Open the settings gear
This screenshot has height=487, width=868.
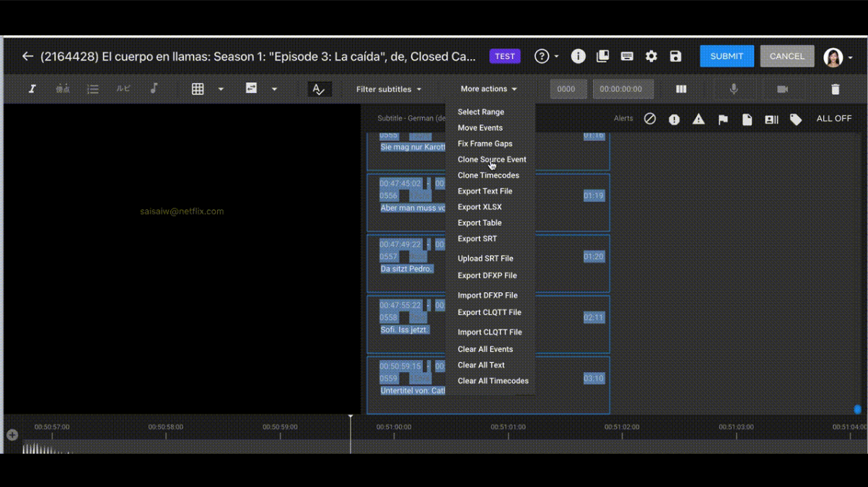coord(652,56)
